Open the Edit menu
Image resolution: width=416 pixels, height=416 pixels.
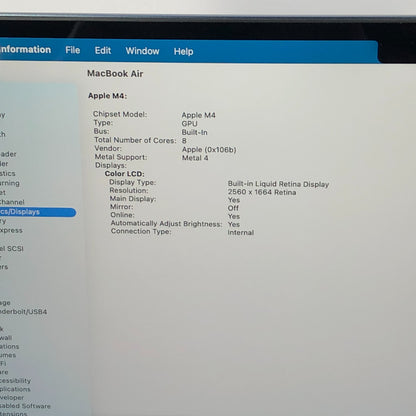click(103, 50)
